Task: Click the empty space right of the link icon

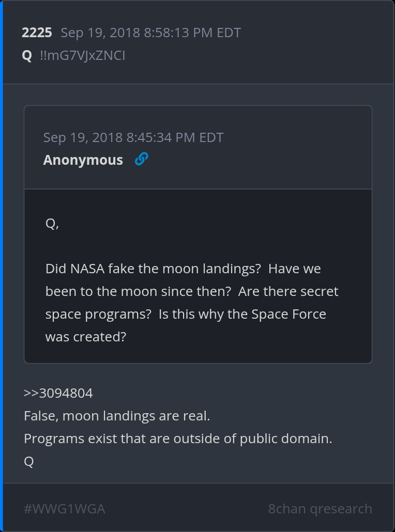Action: coord(259,160)
